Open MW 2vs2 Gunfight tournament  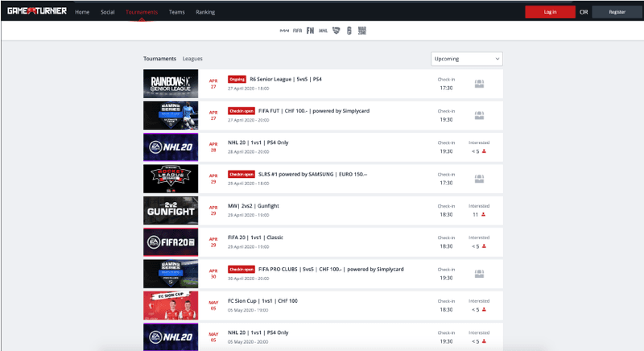pyautogui.click(x=254, y=205)
